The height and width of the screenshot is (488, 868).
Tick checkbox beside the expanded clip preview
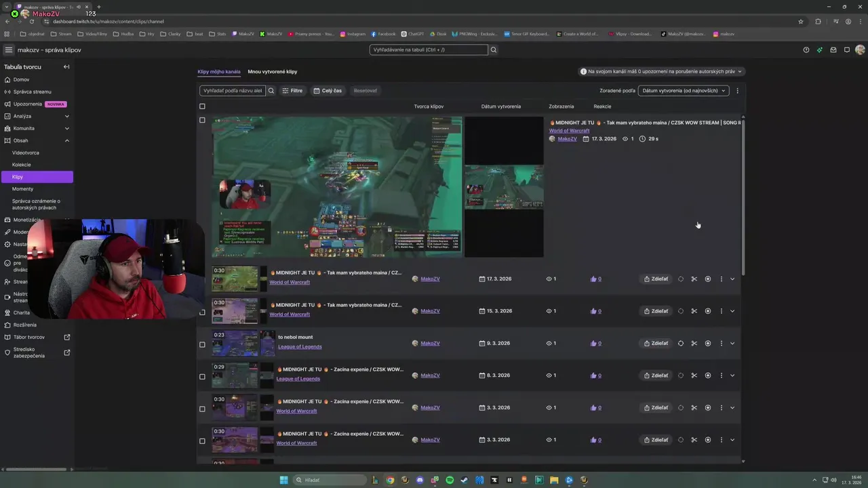pos(202,120)
